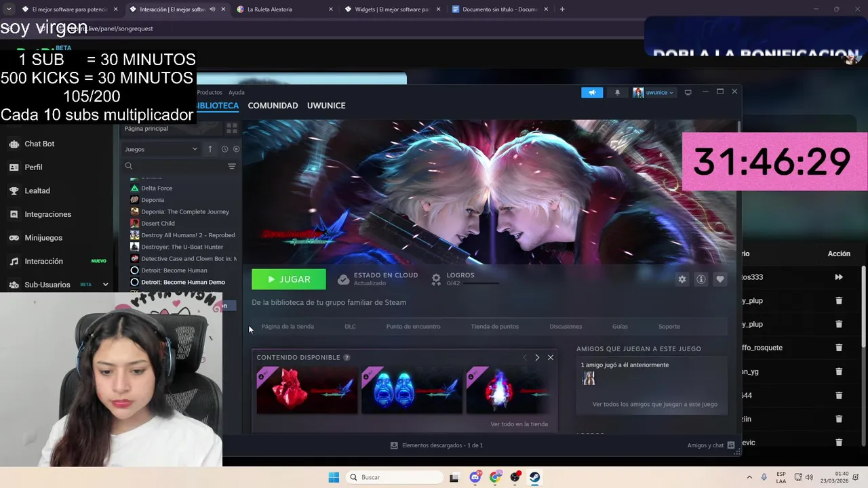Open the Productos menu in Steam

click(x=210, y=92)
